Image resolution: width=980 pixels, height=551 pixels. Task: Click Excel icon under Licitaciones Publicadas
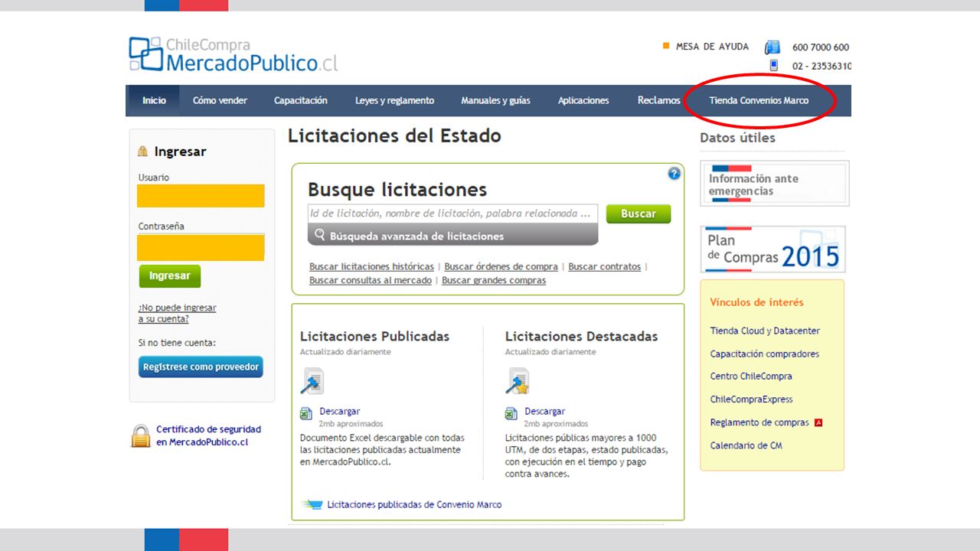(306, 414)
